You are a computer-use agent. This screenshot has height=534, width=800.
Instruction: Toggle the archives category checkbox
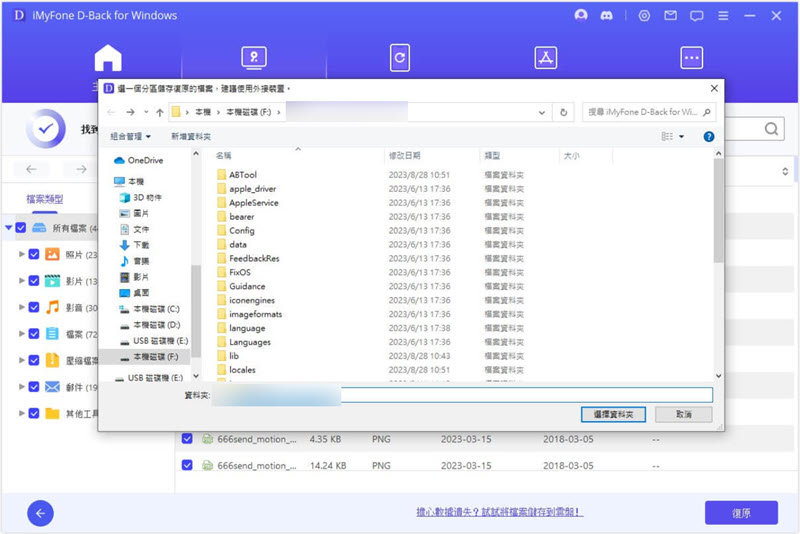tap(34, 360)
